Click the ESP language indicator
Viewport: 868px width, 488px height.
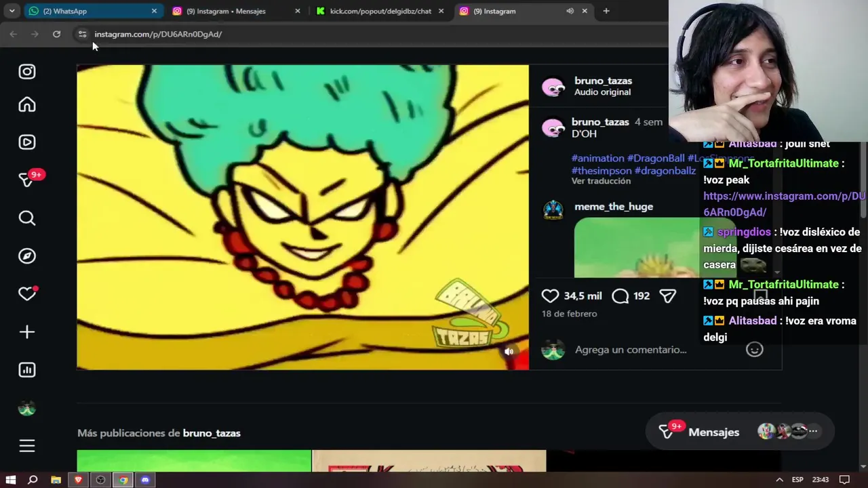click(x=799, y=480)
